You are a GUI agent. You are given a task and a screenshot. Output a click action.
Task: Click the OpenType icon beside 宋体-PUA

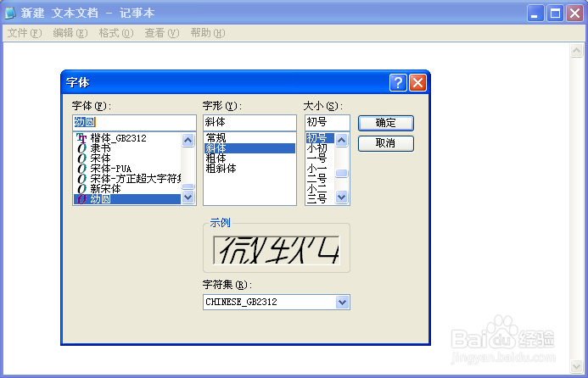point(81,169)
